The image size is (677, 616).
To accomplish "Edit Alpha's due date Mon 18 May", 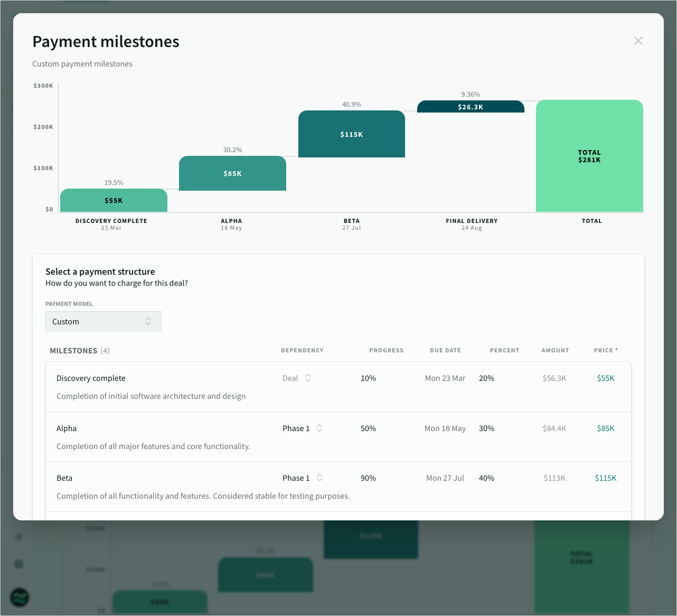I will pos(445,428).
